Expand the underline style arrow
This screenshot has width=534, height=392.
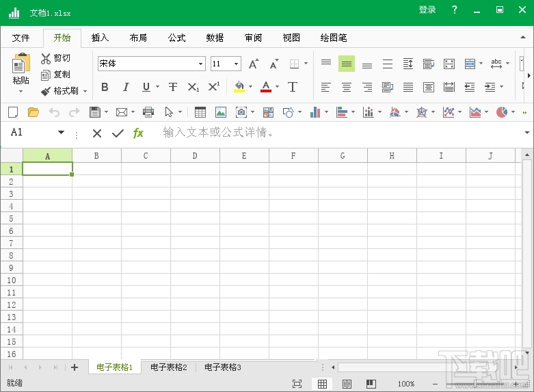tap(158, 87)
